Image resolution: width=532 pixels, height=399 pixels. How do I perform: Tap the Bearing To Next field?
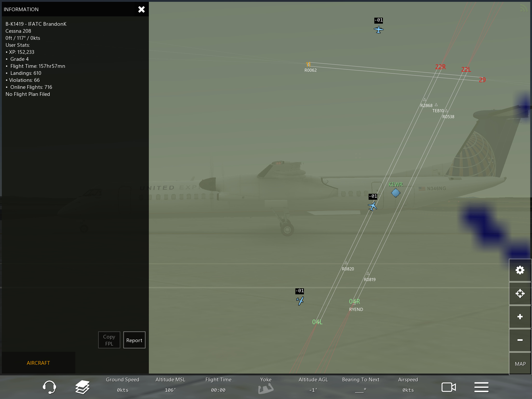pyautogui.click(x=361, y=385)
